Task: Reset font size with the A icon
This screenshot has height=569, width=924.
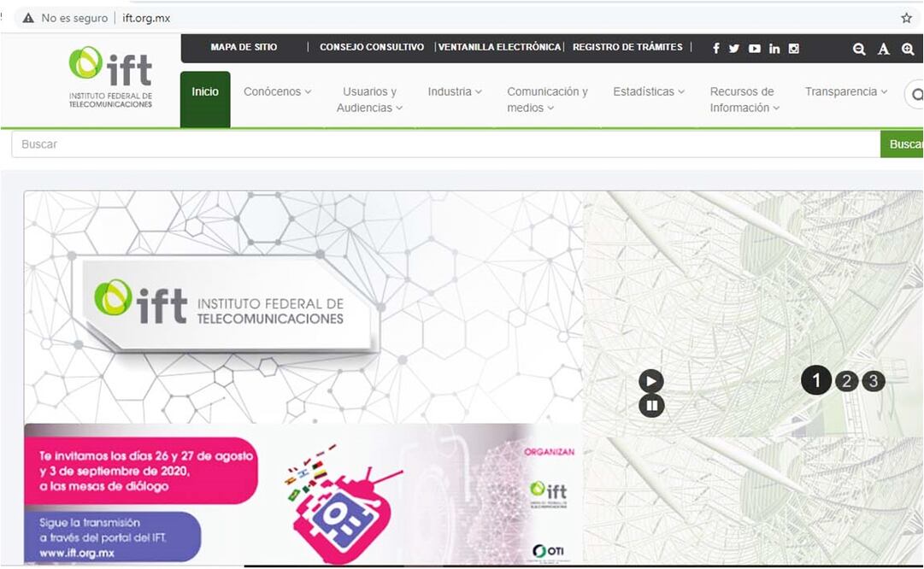Action: [884, 50]
